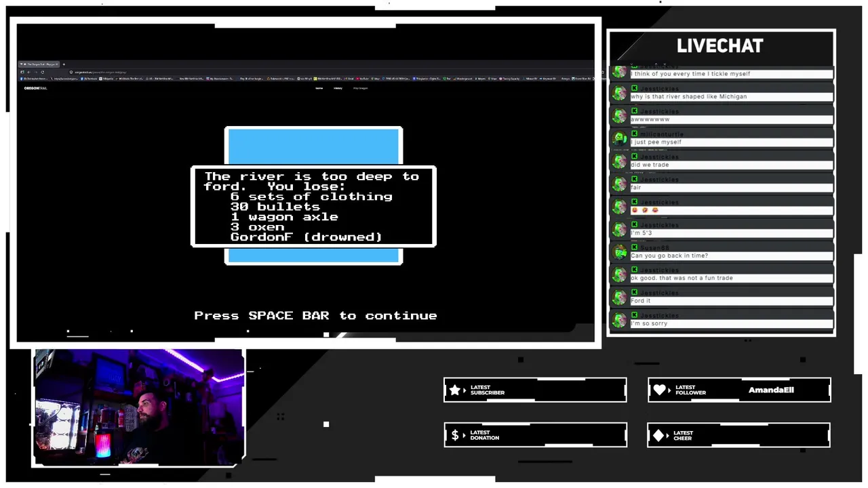This screenshot has height=488, width=868.
Task: Click the 'why is that river shaped like Michigan' message
Action: 731,96
